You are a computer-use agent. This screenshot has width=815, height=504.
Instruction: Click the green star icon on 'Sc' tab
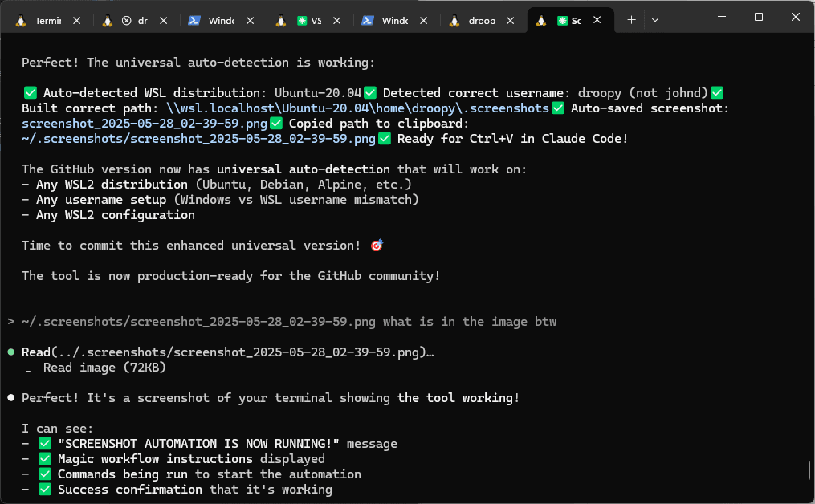tap(562, 21)
